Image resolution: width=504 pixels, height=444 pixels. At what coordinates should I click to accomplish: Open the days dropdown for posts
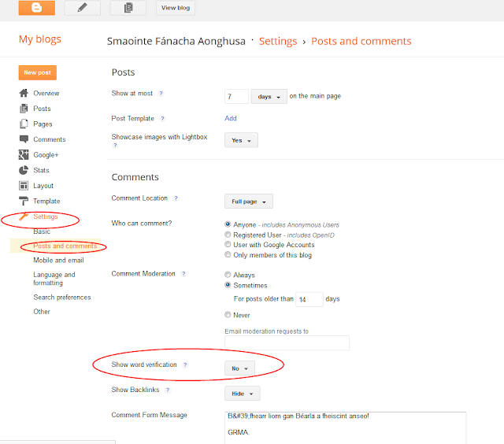pos(269,96)
